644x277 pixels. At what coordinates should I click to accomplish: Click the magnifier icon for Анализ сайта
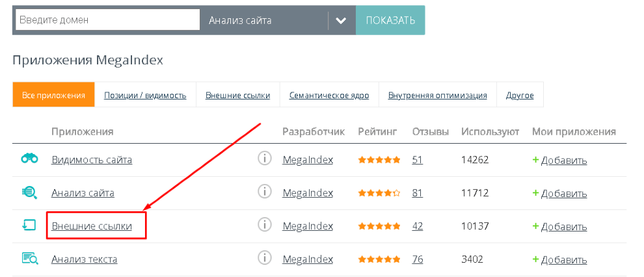point(29,192)
